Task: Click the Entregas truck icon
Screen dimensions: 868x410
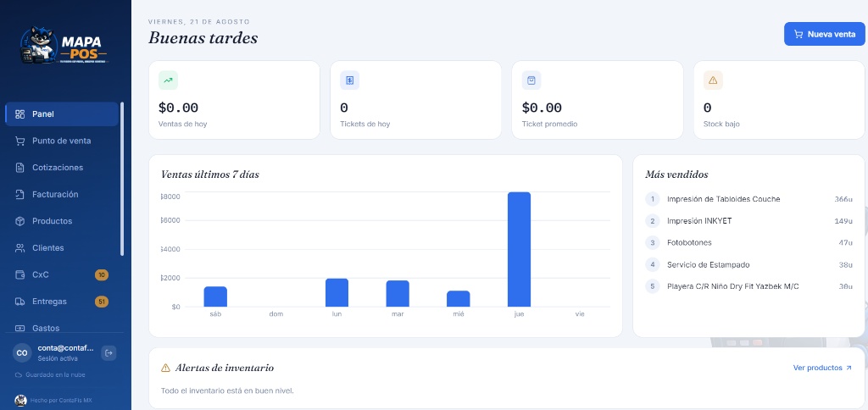Action: click(20, 302)
